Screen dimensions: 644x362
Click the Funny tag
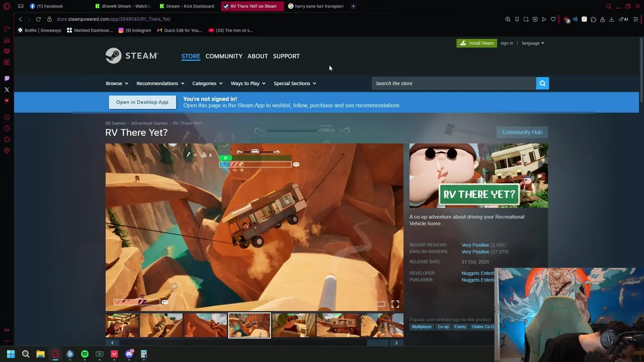tap(460, 327)
